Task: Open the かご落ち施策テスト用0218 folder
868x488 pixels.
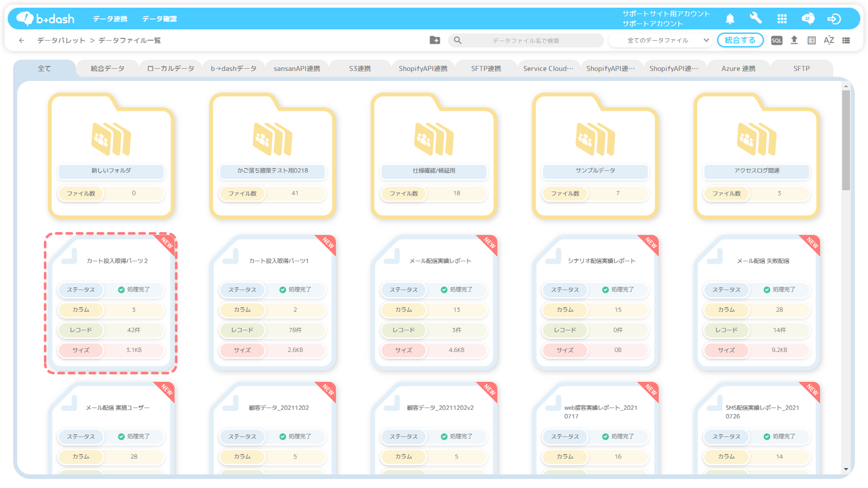Action: pyautogui.click(x=273, y=155)
